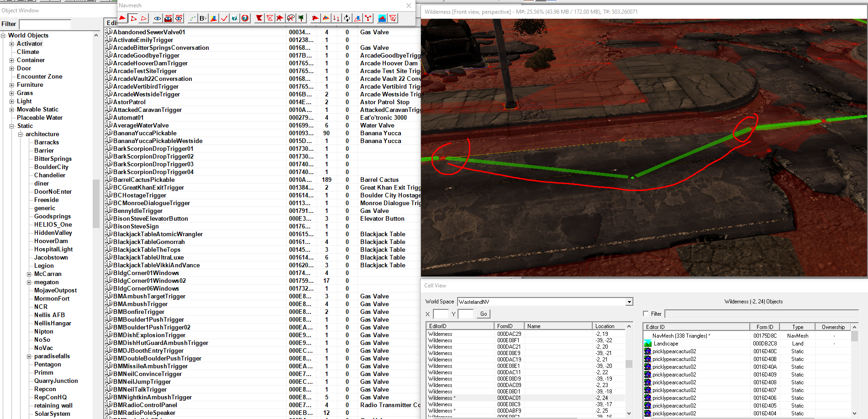Click the red triangle with question mark icon
Viewport: 868px width, 419px height.
click(x=315, y=18)
